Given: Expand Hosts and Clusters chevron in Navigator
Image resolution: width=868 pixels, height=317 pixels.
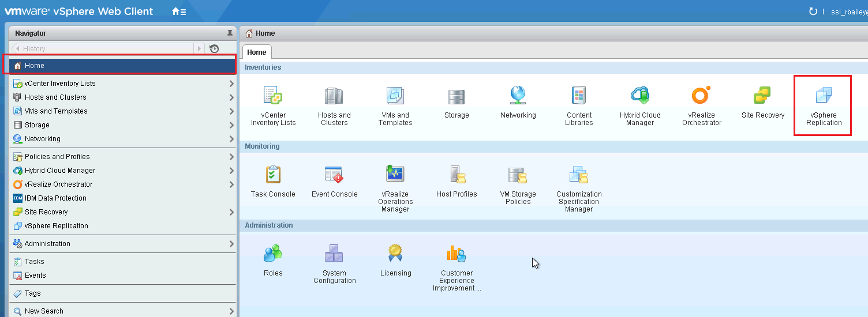Looking at the screenshot, I should coord(231,97).
